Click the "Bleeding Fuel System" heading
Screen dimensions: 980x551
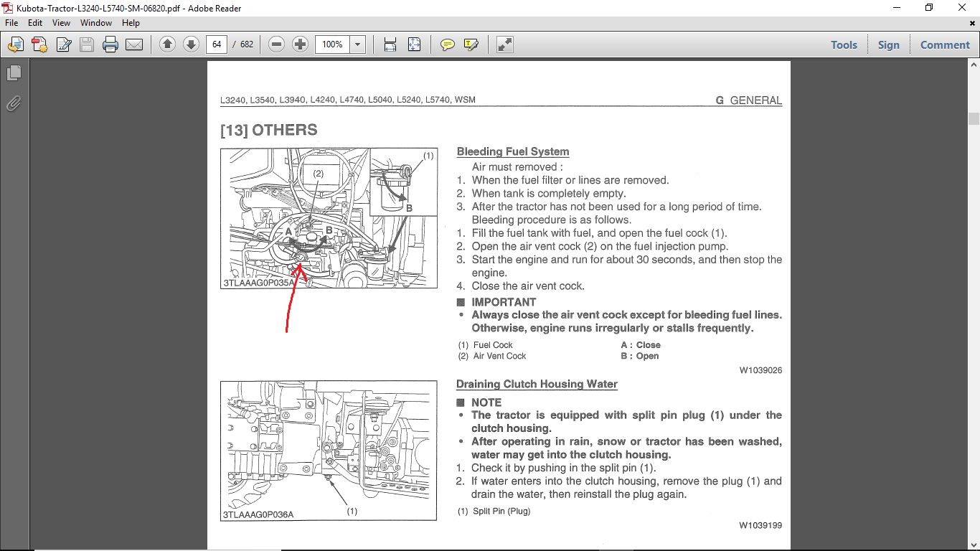pyautogui.click(x=513, y=151)
